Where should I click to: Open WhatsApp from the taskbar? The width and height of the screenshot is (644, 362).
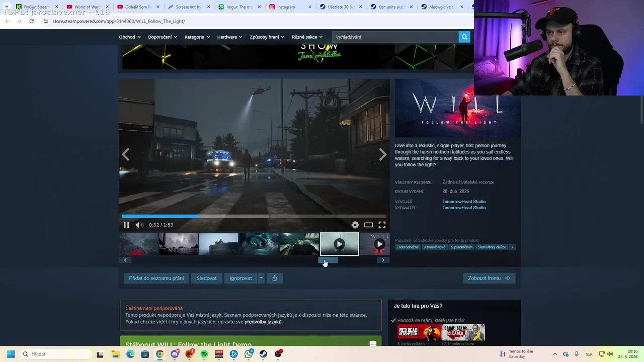pos(249,354)
